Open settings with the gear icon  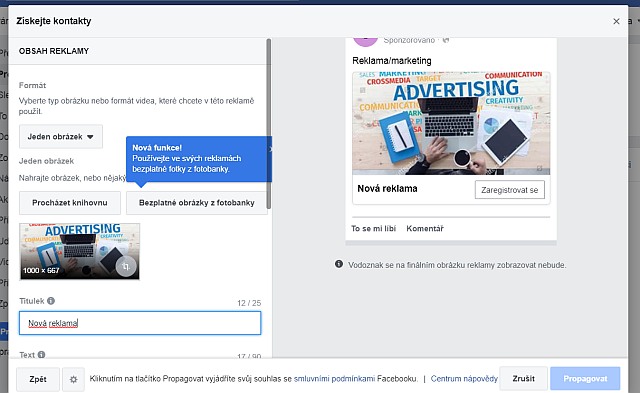[73, 379]
